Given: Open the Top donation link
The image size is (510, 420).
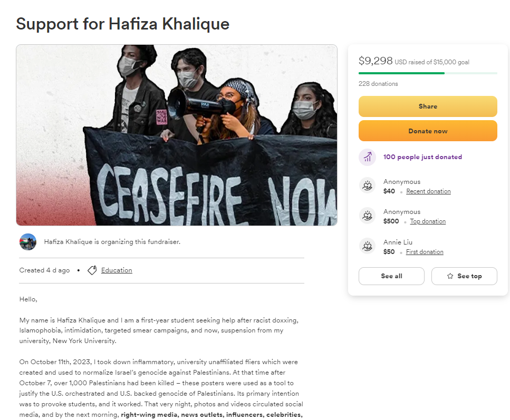Looking at the screenshot, I should tap(428, 221).
